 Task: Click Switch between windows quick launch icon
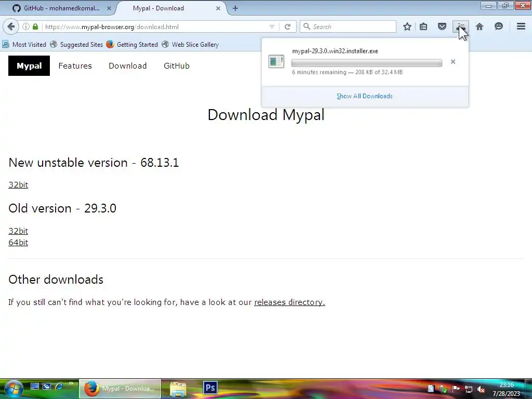(46, 387)
